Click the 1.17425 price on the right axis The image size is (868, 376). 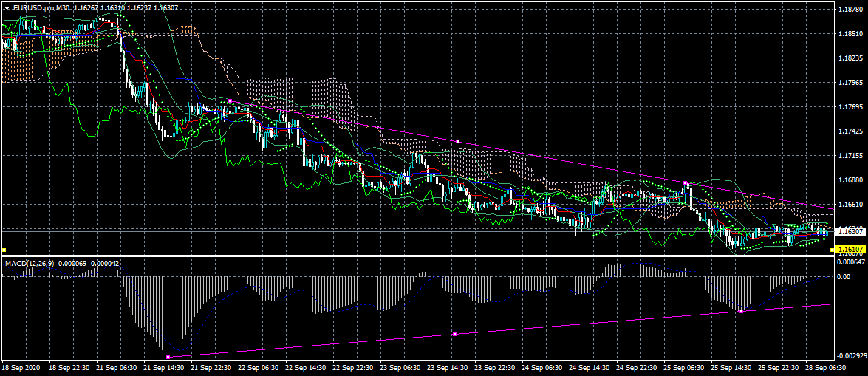[x=851, y=131]
